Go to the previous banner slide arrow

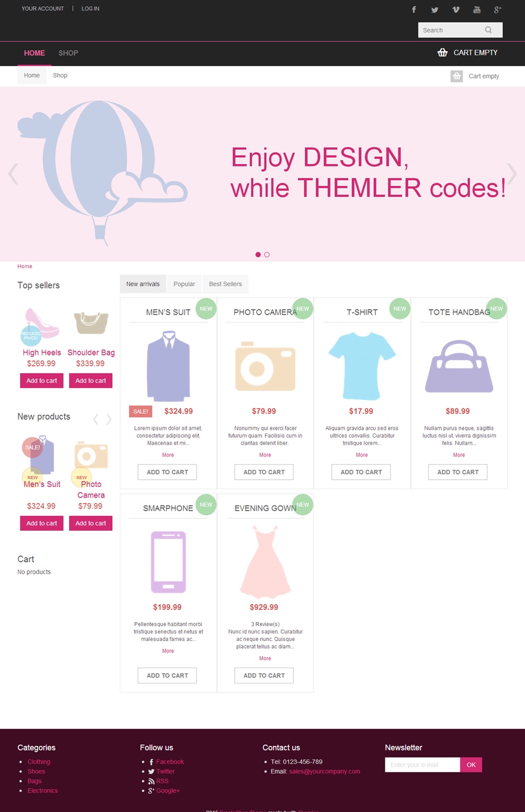coord(13,174)
